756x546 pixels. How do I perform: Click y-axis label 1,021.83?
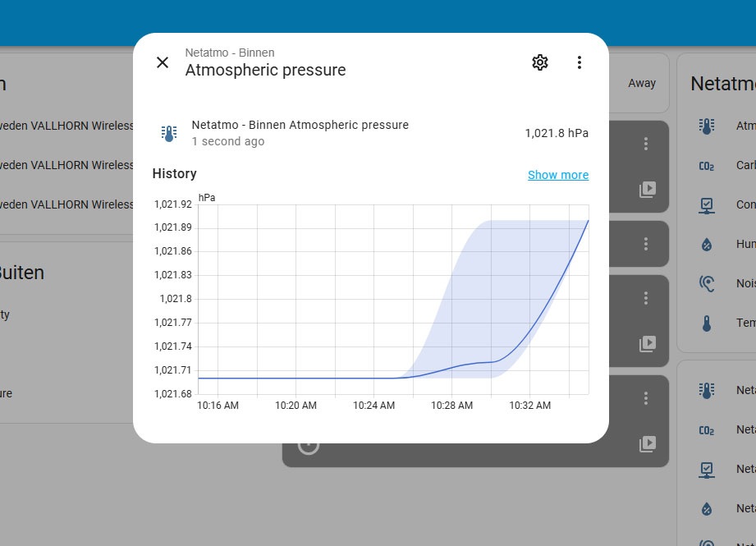tap(173, 275)
